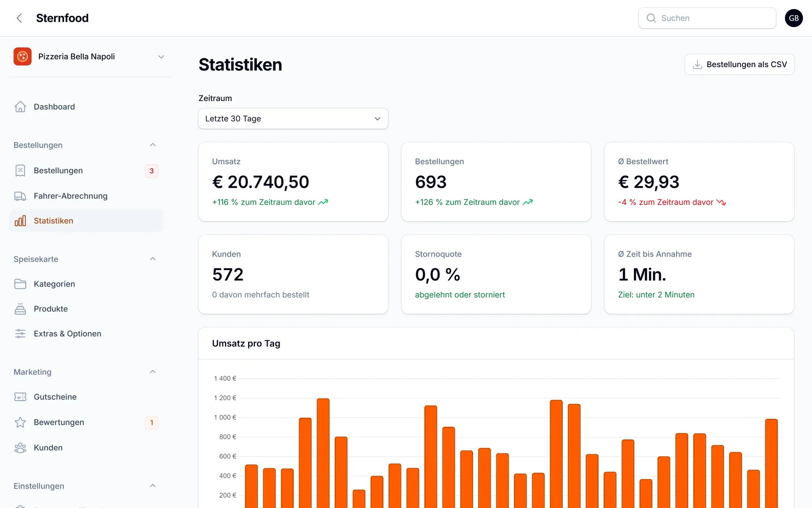The width and height of the screenshot is (812, 508).
Task: Click the Umsatz value € 20.740,50
Action: (x=260, y=182)
